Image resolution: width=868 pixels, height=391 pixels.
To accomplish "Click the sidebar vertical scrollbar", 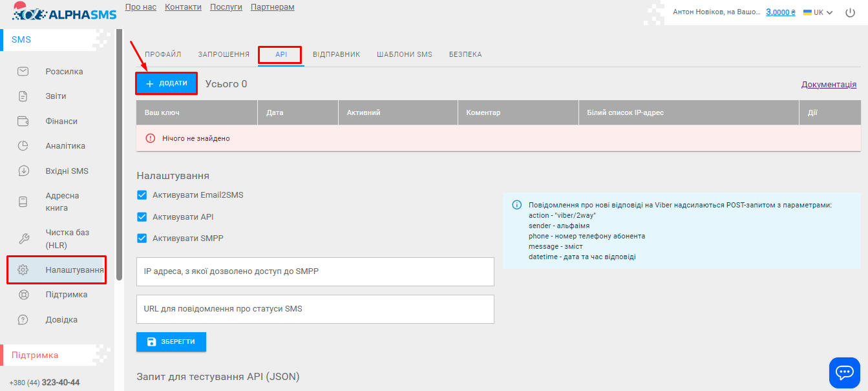I will [x=119, y=155].
